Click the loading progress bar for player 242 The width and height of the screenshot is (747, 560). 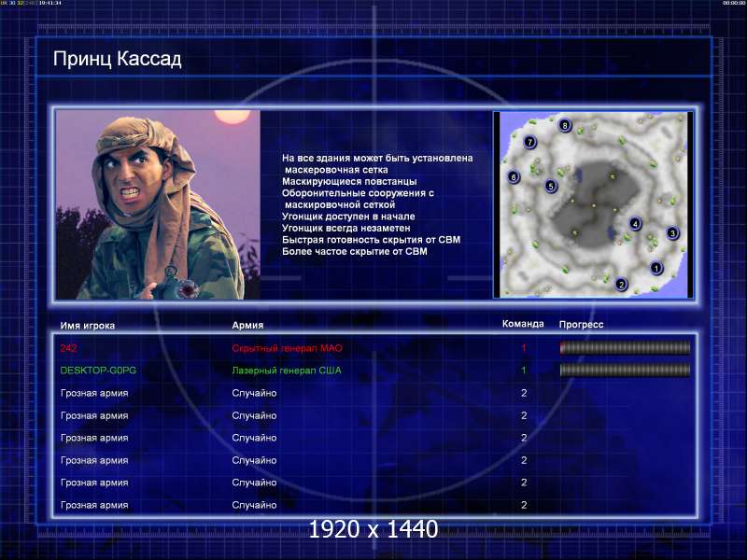coord(625,348)
